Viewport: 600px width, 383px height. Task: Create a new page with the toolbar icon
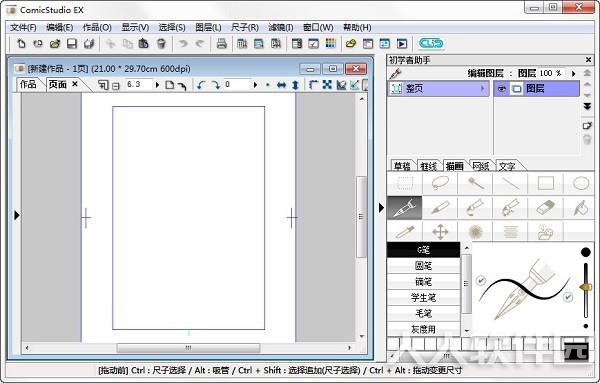pos(21,44)
